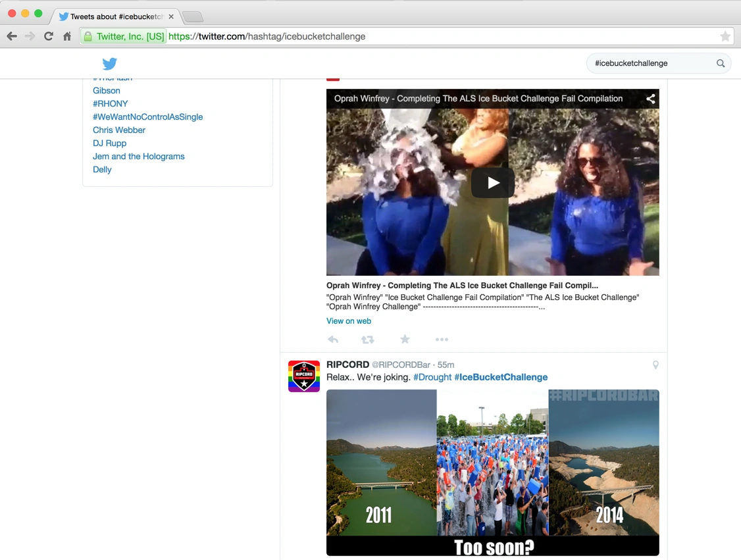Open the browser home page icon
741x560 pixels.
tap(67, 36)
